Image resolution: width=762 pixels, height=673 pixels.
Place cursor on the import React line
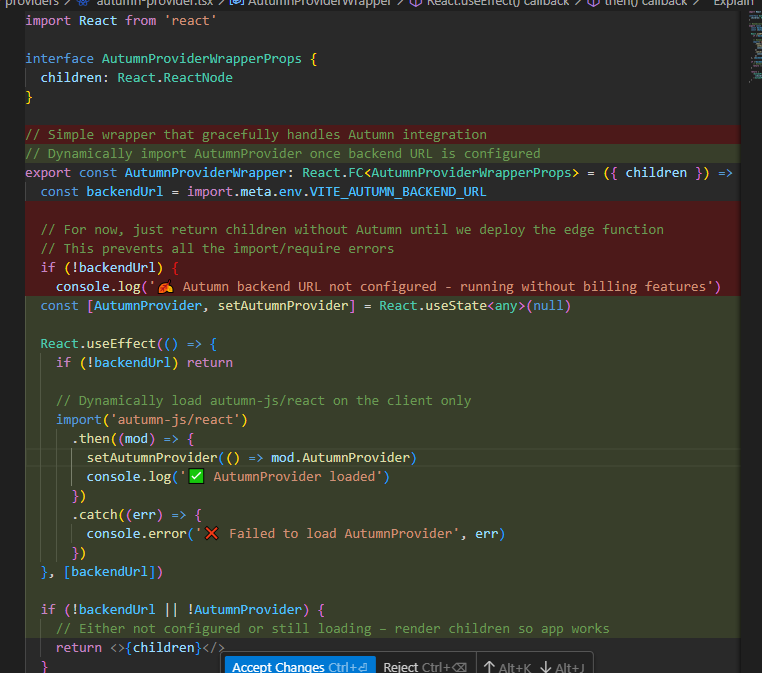pyautogui.click(x=120, y=20)
